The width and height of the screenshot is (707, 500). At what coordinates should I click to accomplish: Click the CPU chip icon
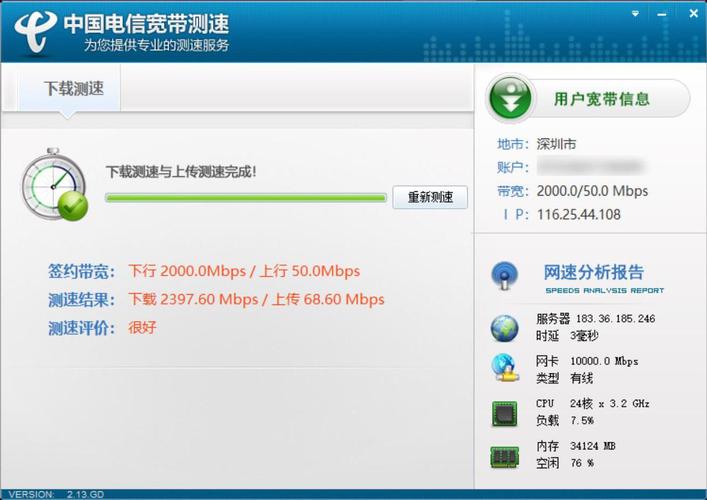click(504, 413)
